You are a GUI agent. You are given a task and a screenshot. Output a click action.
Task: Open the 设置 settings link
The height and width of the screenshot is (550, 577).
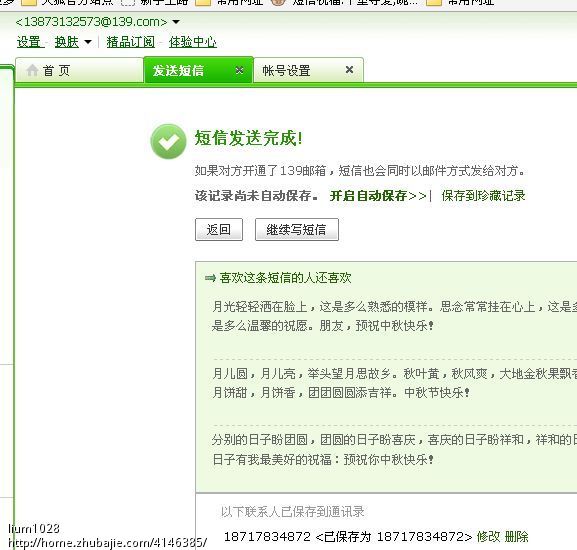[29, 42]
